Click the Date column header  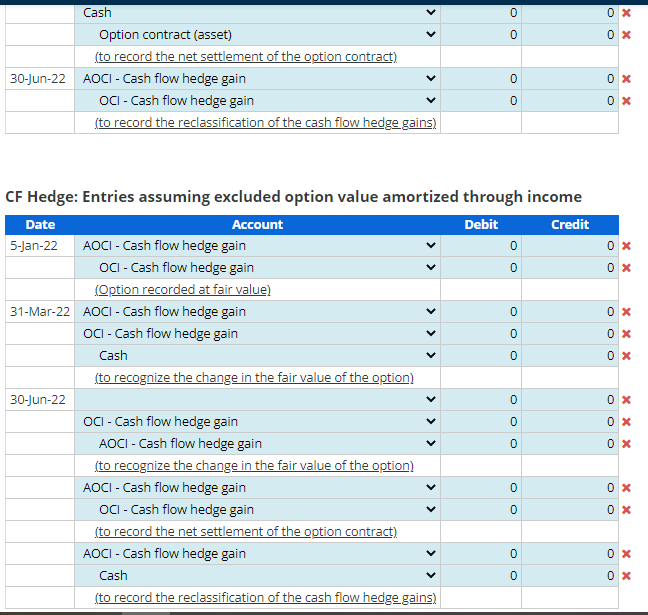coord(40,225)
